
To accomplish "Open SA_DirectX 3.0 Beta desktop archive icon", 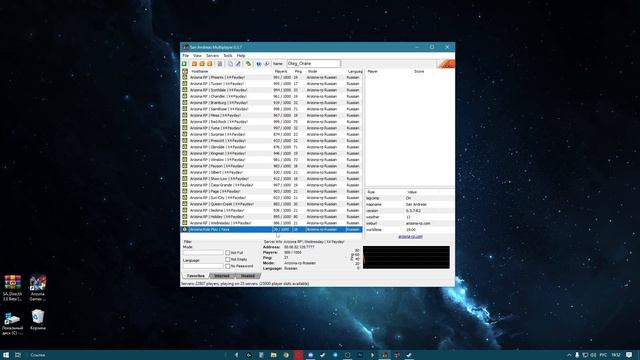I will click(13, 288).
